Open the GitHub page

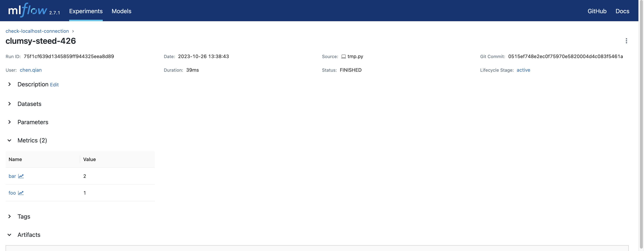click(x=597, y=11)
